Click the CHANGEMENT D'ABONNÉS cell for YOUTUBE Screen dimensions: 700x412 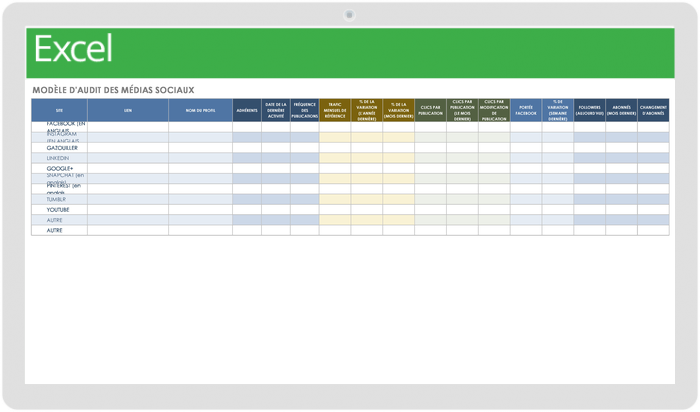653,209
